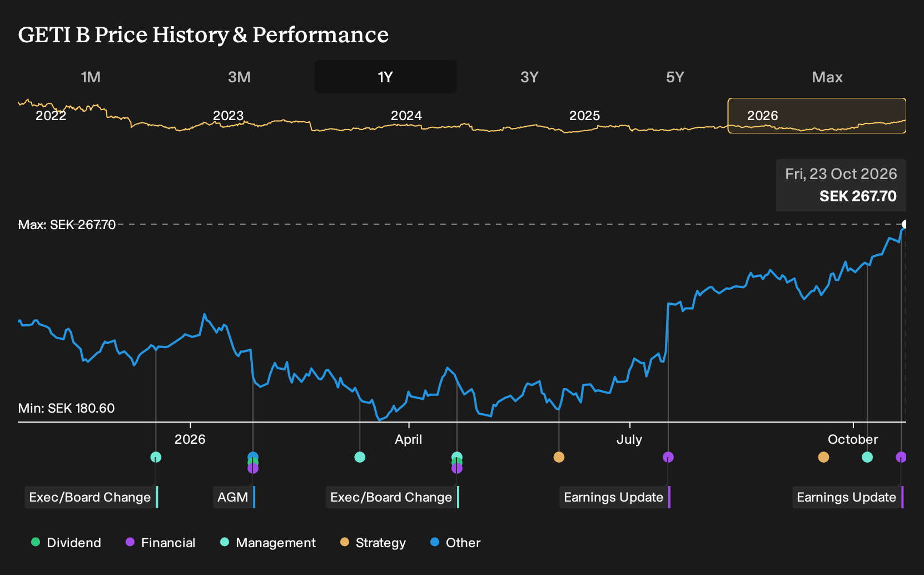Click the SEK 267.70 tooltip value
The width and height of the screenshot is (924, 575).
pos(858,196)
